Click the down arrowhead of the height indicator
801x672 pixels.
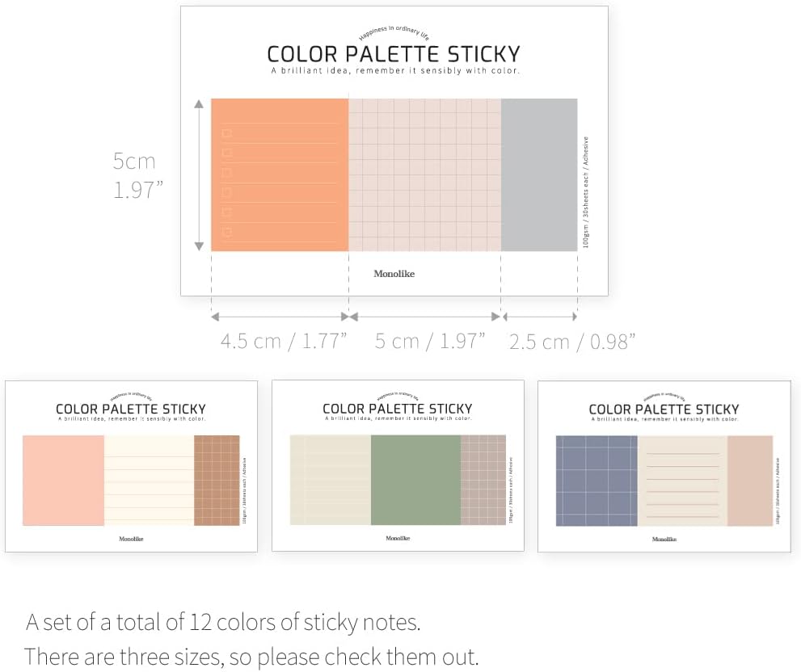(x=199, y=246)
